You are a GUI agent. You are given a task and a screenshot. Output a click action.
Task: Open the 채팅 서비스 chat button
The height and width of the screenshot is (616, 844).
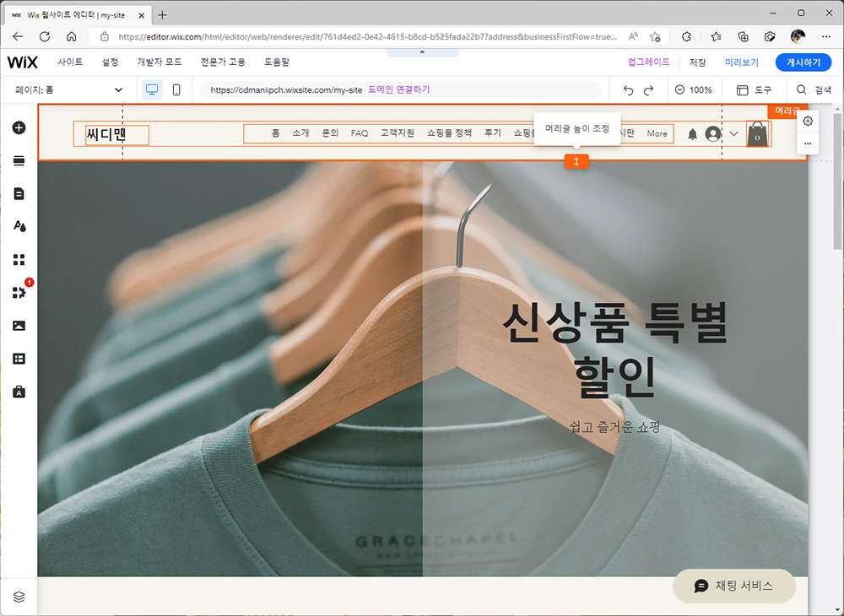click(734, 586)
